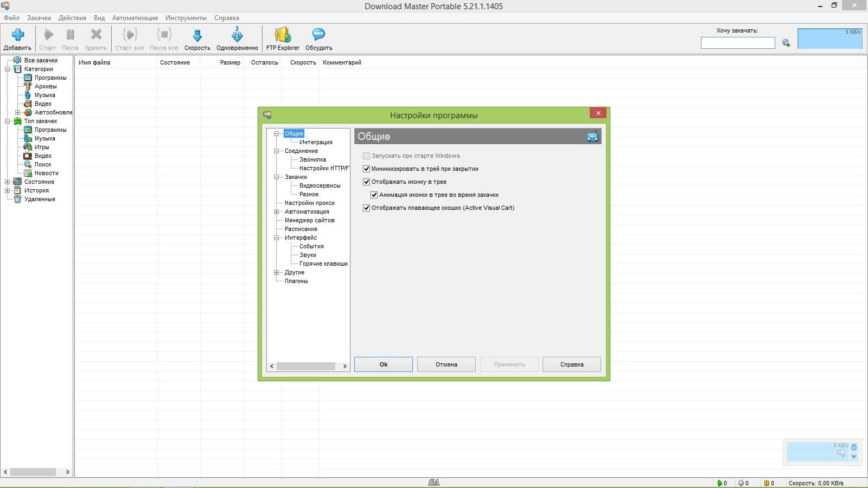Launch FTP Explorer from the toolbar
This screenshot has width=868, height=488.
pos(283,35)
